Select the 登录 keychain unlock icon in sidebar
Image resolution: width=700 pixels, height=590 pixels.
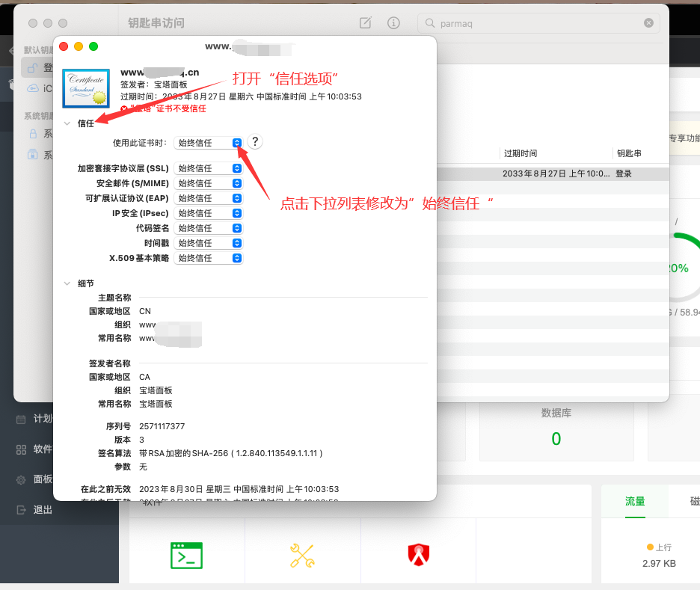(33, 68)
